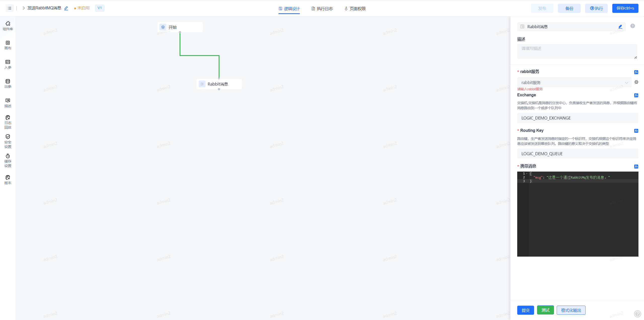Open output parameters (出参) panel
The height and width of the screenshot is (320, 644).
pos(8,84)
